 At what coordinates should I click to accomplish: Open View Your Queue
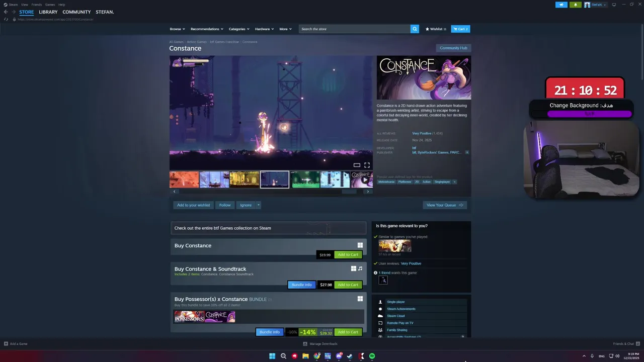(445, 205)
